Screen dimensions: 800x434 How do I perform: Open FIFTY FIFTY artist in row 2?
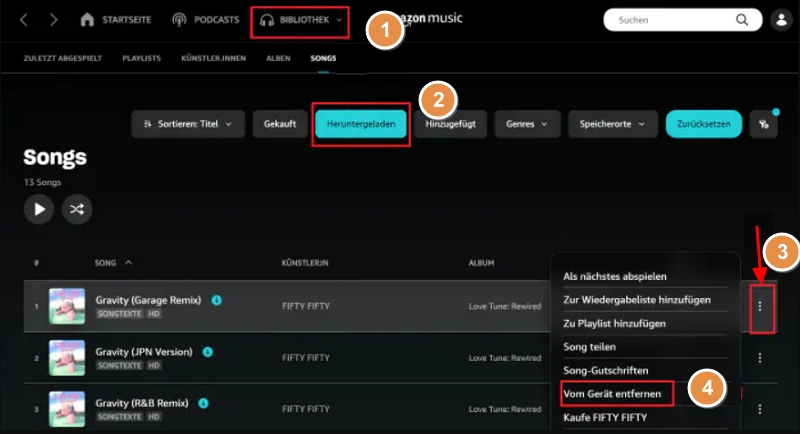[x=306, y=358]
